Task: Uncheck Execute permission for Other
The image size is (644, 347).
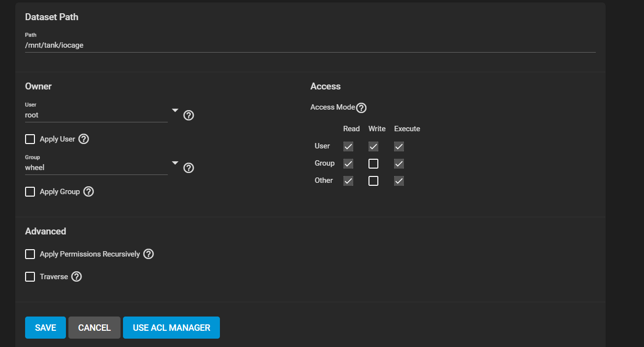Action: (x=399, y=181)
